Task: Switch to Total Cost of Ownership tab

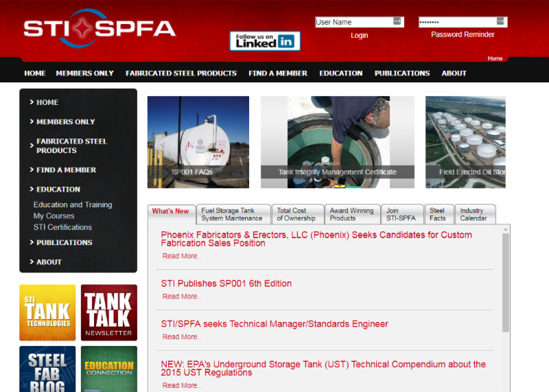Action: point(298,214)
